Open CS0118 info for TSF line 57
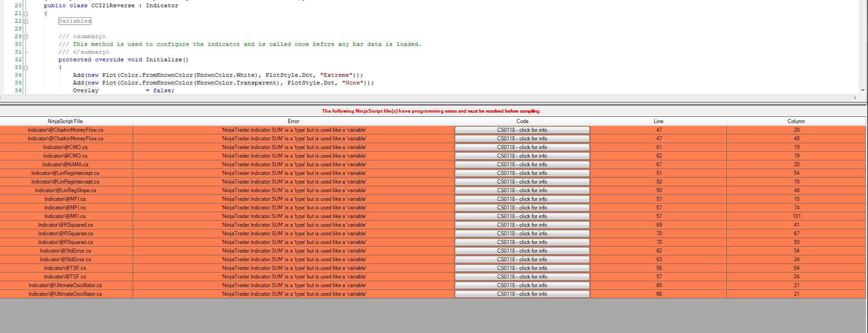 [x=522, y=277]
